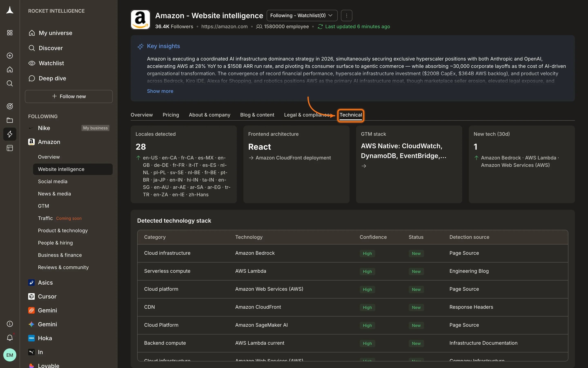588x368 pixels.
Task: Click the Infrastructure Documentation cell
Action: [x=483, y=343]
